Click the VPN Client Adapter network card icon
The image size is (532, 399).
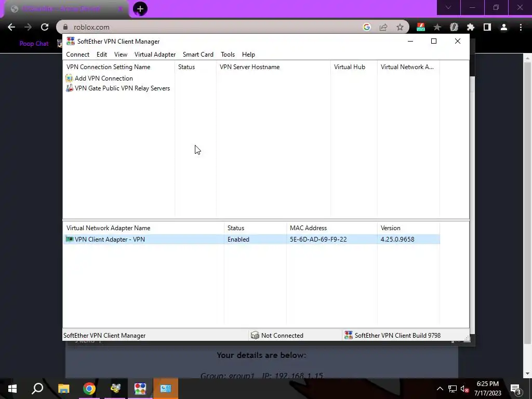[69, 239]
